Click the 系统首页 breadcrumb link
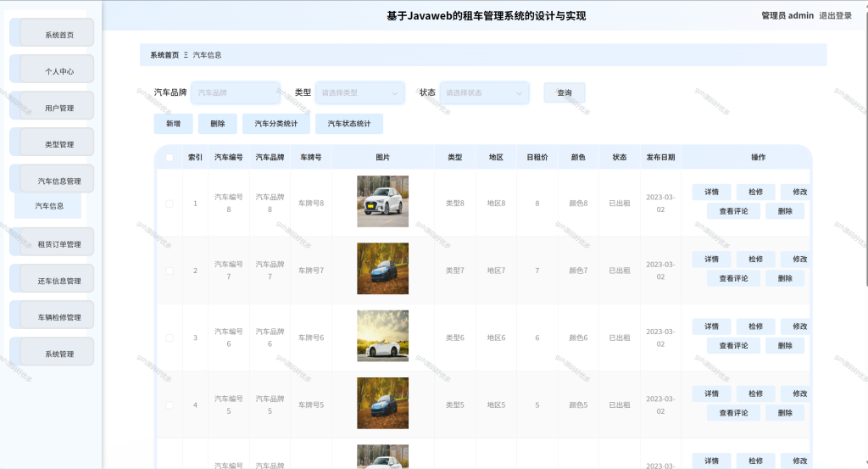This screenshot has height=469, width=868. [164, 55]
